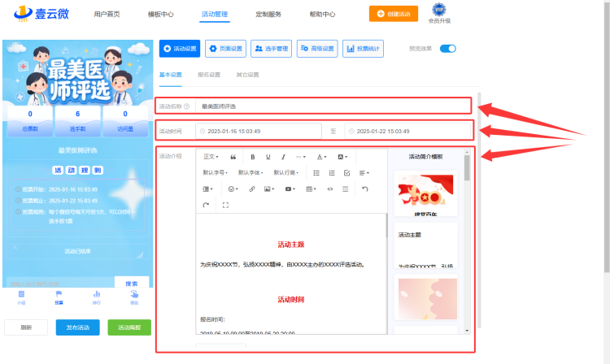
Task: Click the 活动名称 input field
Action: 333,106
